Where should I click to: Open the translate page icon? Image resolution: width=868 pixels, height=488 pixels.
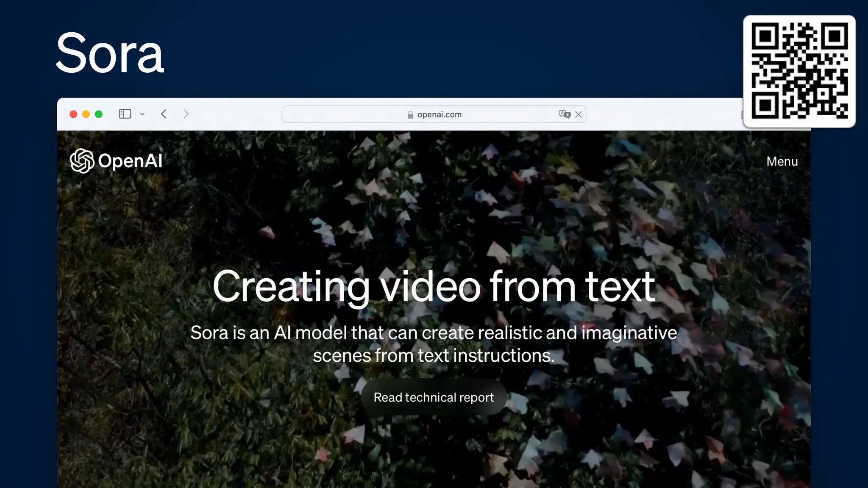(x=564, y=114)
